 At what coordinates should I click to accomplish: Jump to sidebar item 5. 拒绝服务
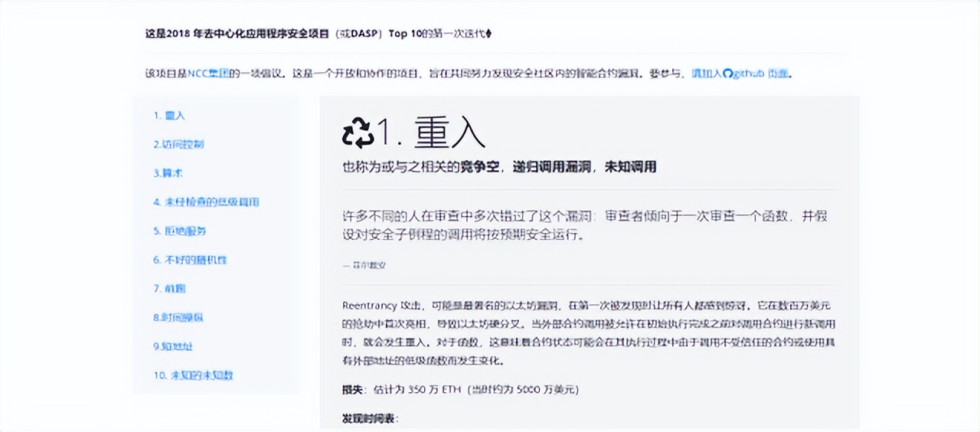pos(179,231)
